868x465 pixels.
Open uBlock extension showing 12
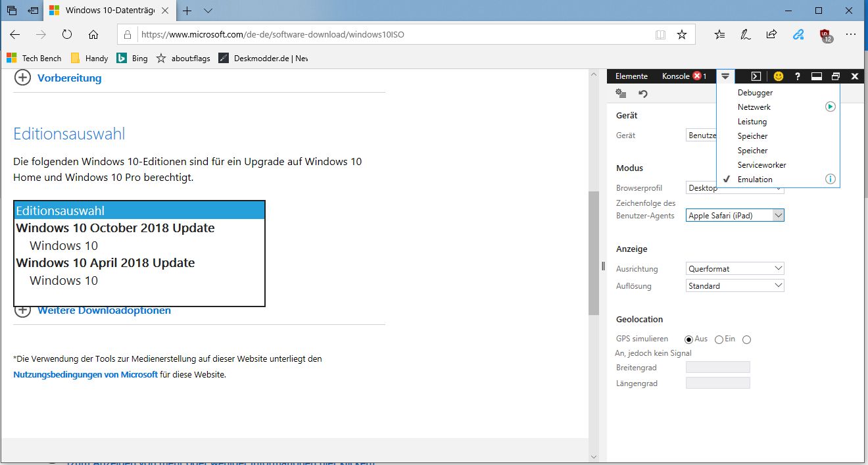pos(825,35)
